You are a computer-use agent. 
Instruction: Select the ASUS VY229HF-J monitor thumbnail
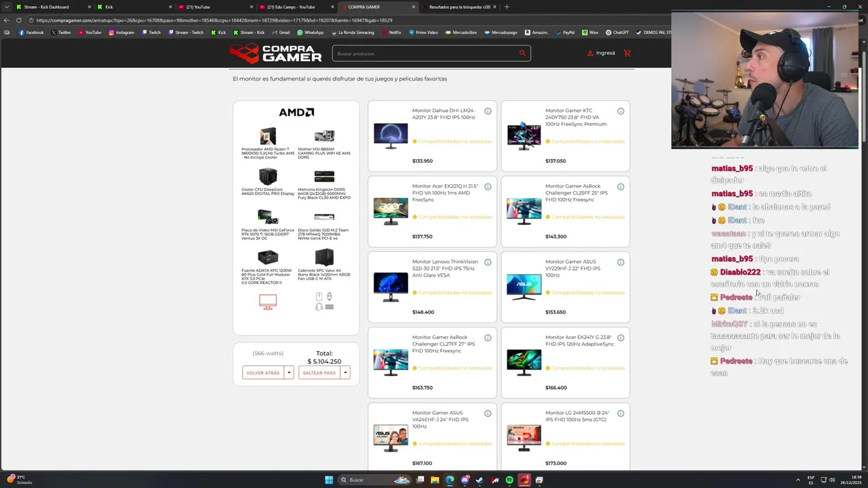click(524, 287)
